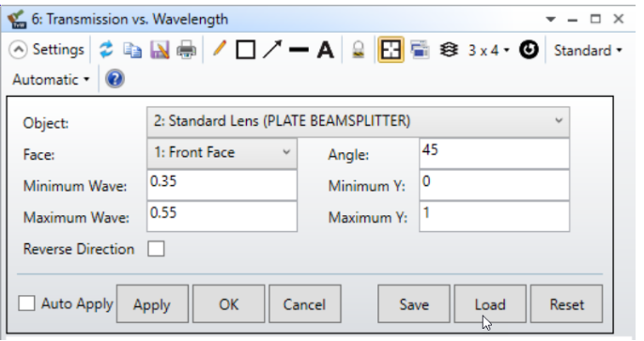Click the Apply button
The image size is (644, 341).
[152, 304]
